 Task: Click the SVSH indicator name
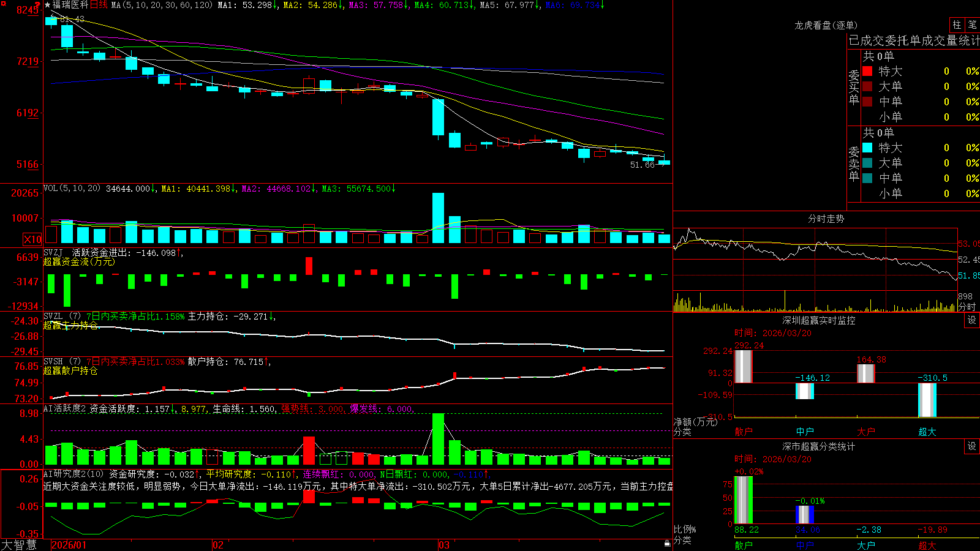coord(53,361)
